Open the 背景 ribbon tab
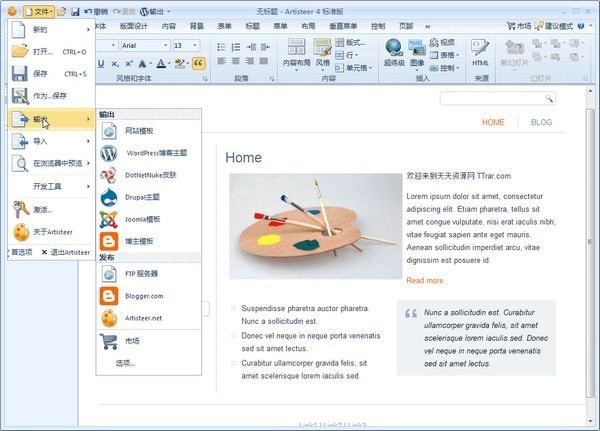 point(197,25)
